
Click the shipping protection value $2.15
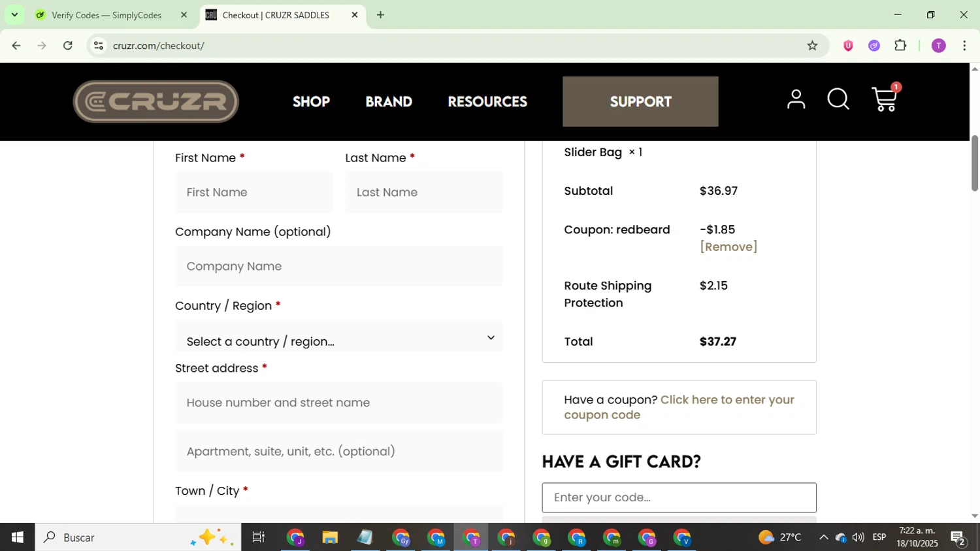713,286
